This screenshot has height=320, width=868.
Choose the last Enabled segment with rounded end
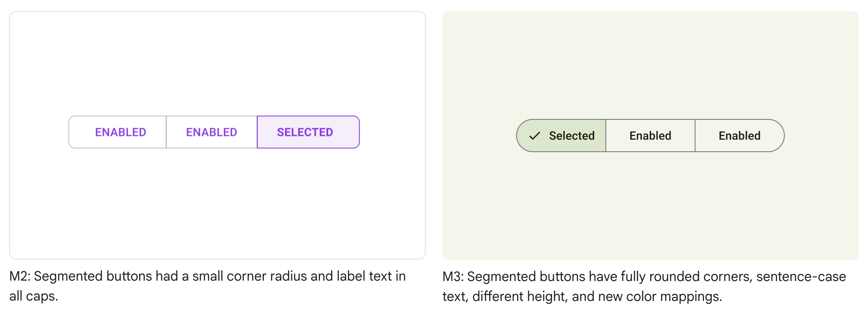(739, 136)
